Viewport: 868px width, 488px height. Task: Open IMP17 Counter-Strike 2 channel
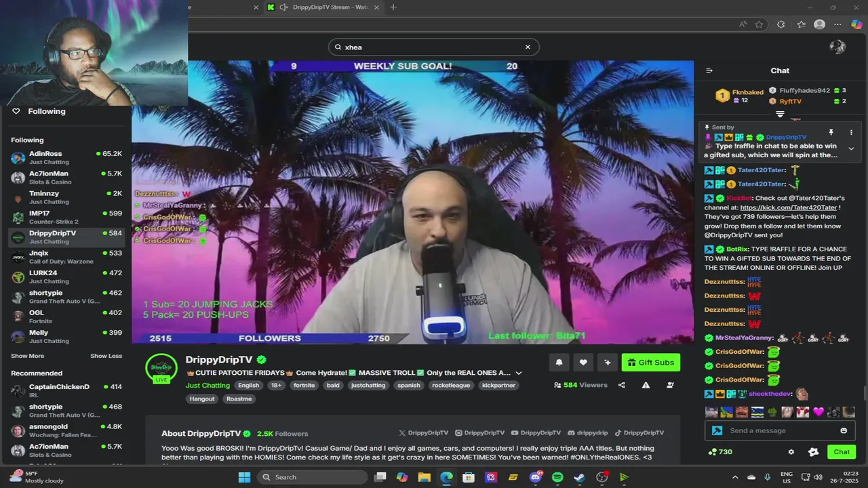[x=66, y=217]
